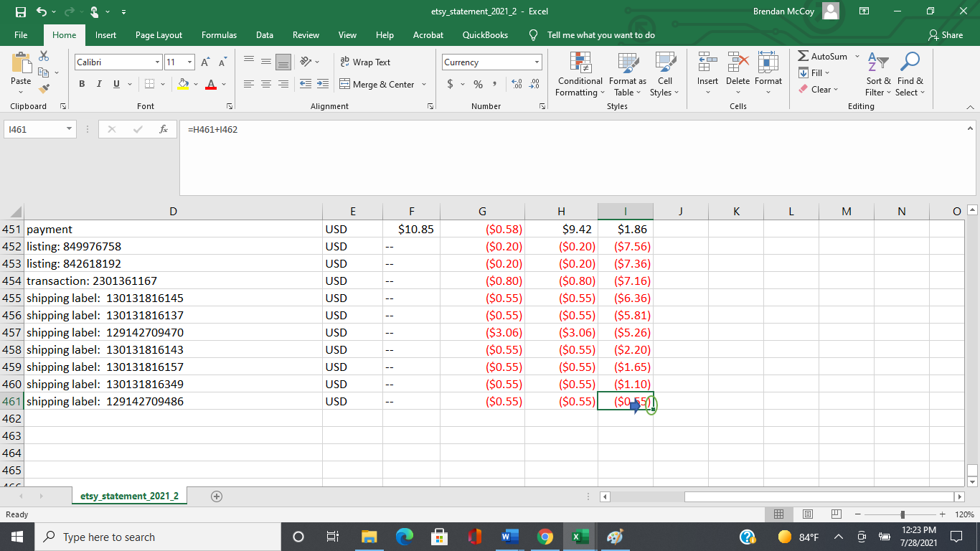The image size is (980, 551).
Task: Align text to the right
Action: [x=283, y=85]
